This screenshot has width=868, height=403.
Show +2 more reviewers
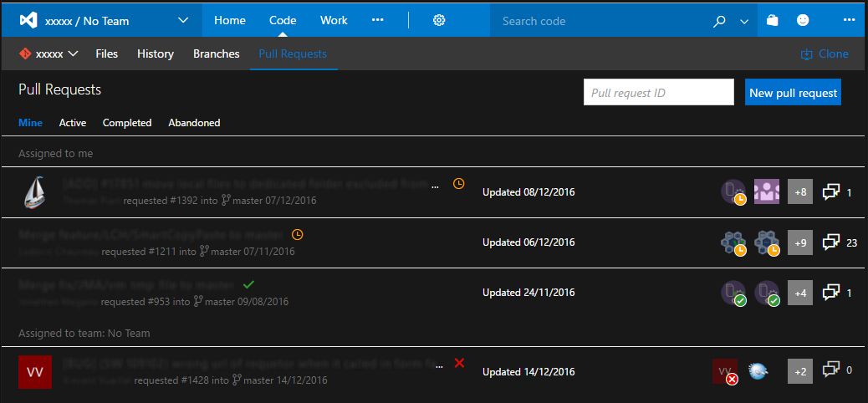[x=800, y=371]
